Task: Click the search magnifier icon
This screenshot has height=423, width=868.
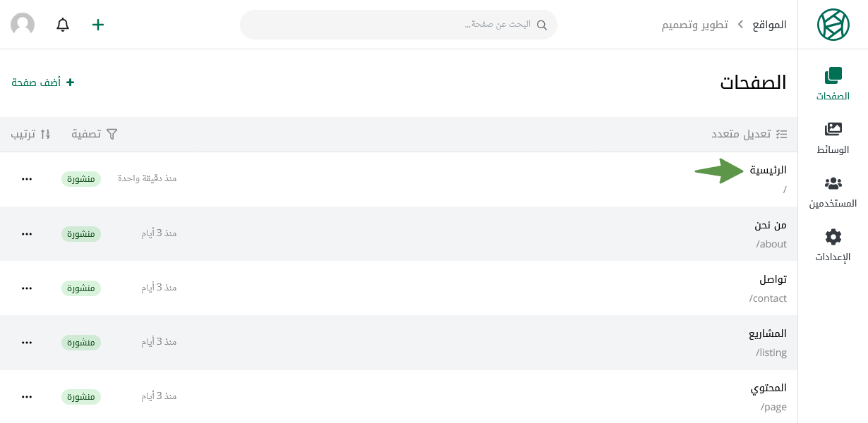Action: coord(542,25)
